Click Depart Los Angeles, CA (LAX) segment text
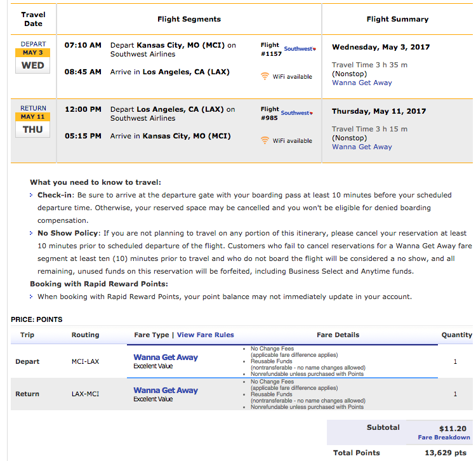This screenshot has height=461, width=476. tap(173, 114)
